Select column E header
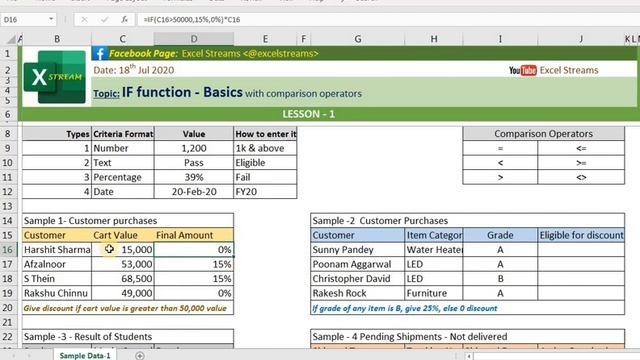640x360 pixels. [x=265, y=39]
